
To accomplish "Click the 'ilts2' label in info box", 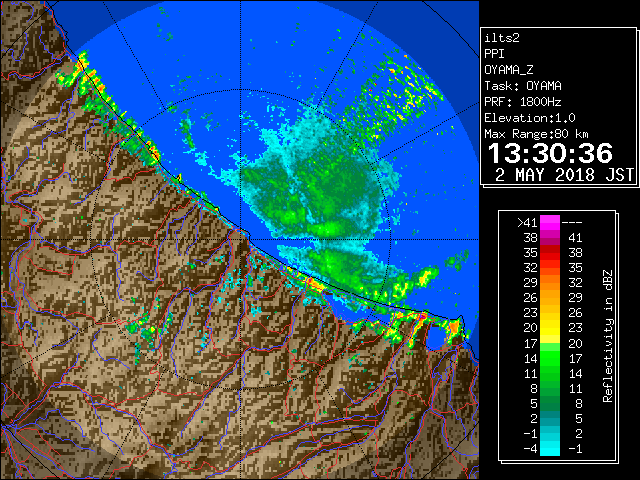I will [x=502, y=38].
